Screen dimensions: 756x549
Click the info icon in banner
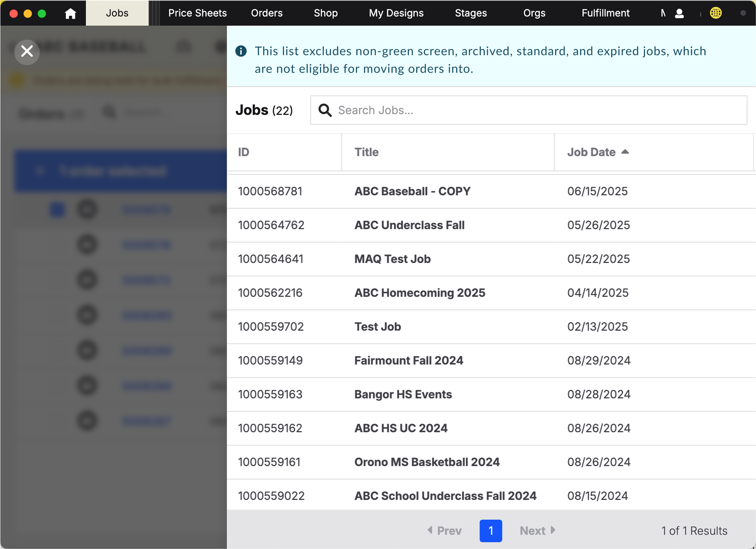pos(241,51)
